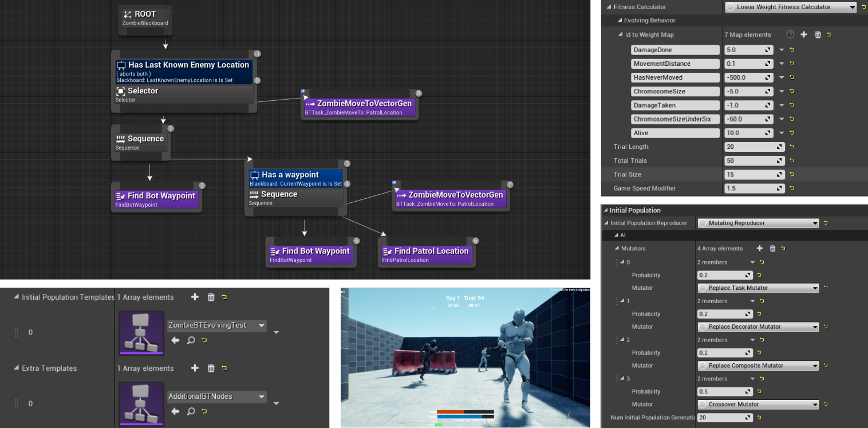Screen dimensions: 868x428
Task: Click the AdditionalBTNodes behavior tree thumbnail
Action: (x=141, y=403)
